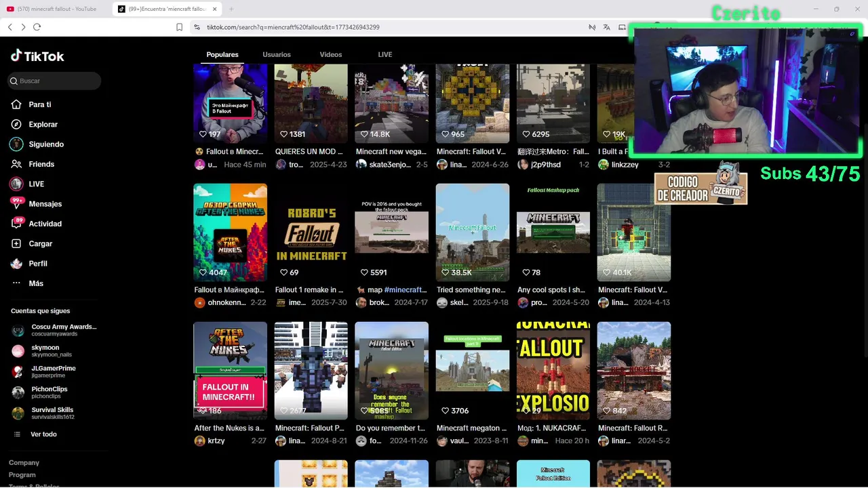Switch to the Videos tab
868x488 pixels.
pyautogui.click(x=331, y=54)
